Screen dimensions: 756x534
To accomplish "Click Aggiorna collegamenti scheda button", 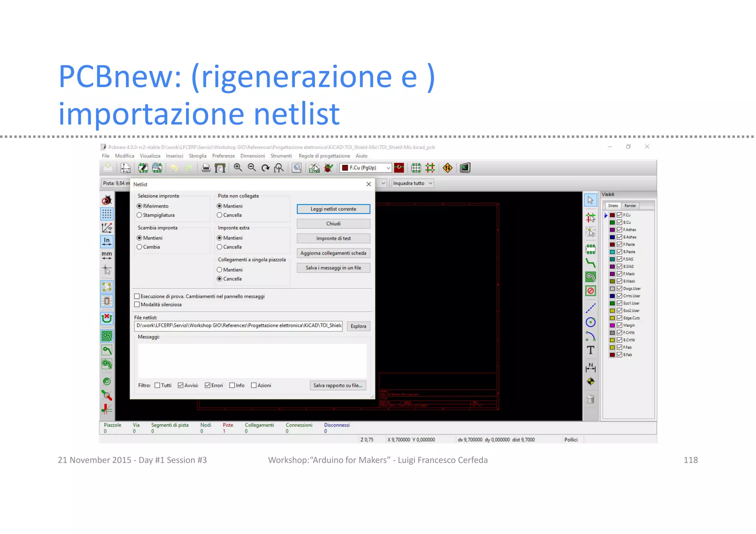I will 333,253.
